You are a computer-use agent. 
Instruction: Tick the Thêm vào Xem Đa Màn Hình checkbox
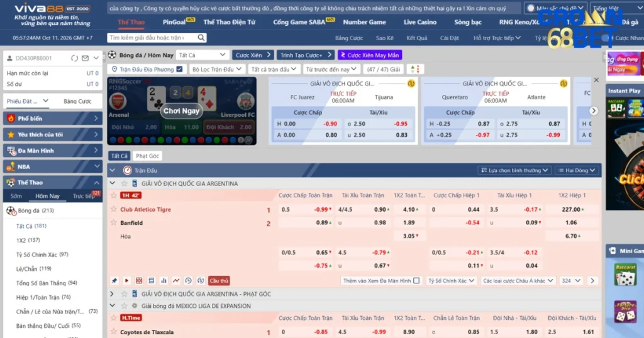(x=416, y=281)
